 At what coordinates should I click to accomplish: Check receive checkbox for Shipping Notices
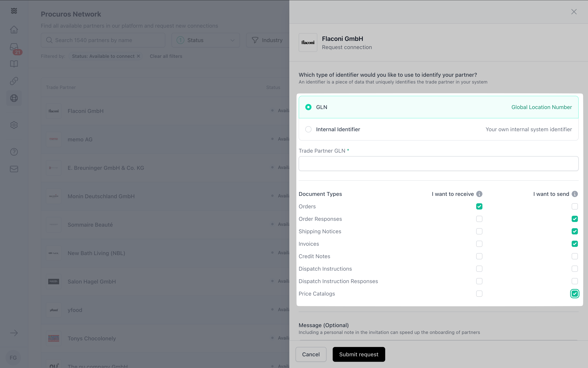click(479, 231)
